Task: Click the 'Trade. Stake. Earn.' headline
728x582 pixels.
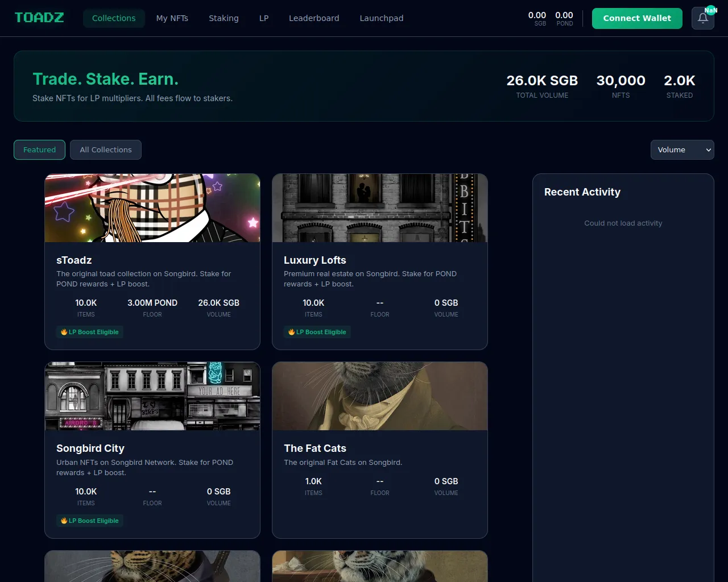Action: pyautogui.click(x=106, y=79)
